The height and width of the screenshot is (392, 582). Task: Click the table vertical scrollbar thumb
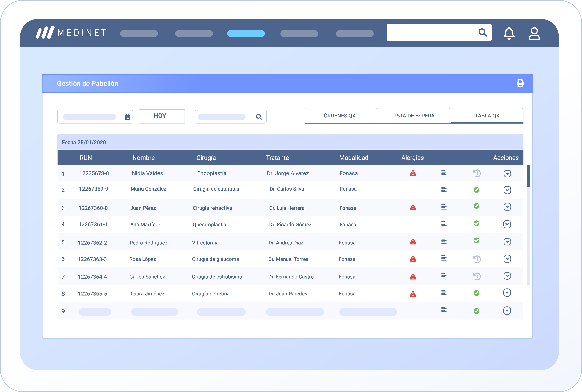pos(528,176)
